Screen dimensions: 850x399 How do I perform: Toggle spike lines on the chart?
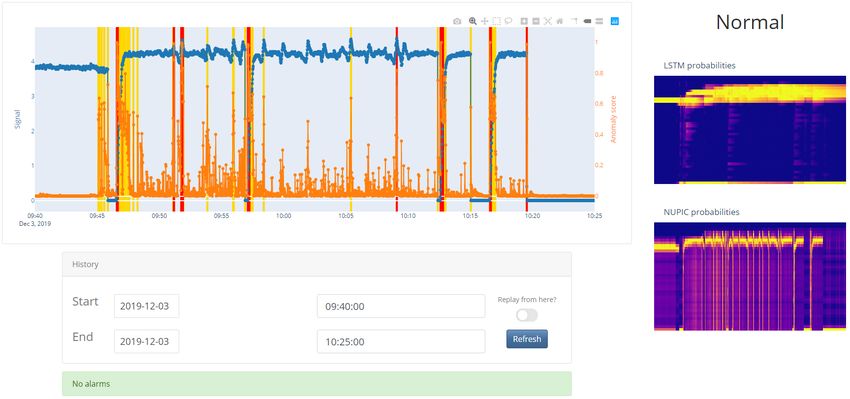[574, 21]
